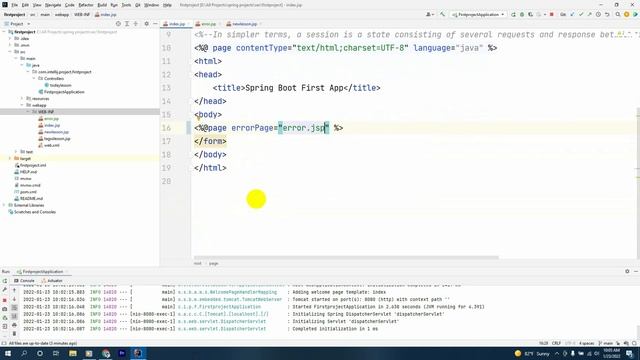Click the Build project hammer icon
640x360 pixels.
click(x=442, y=15)
